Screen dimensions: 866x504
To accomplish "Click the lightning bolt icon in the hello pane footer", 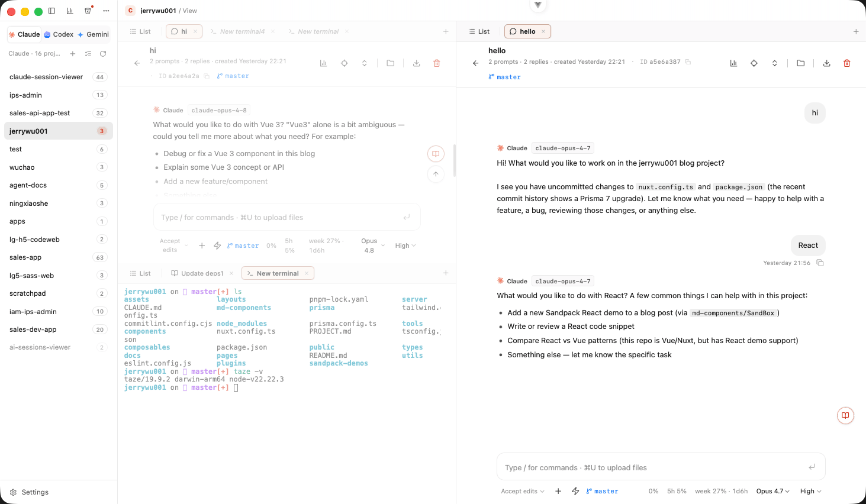I will (575, 491).
